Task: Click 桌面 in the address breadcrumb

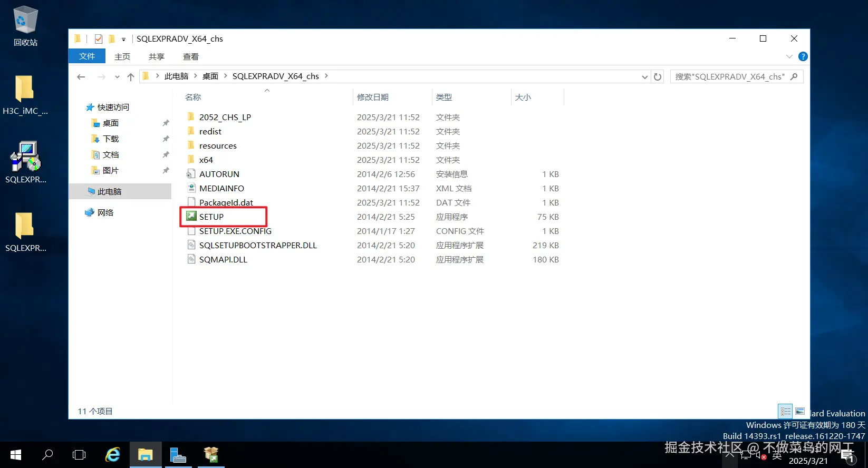Action: [x=210, y=76]
